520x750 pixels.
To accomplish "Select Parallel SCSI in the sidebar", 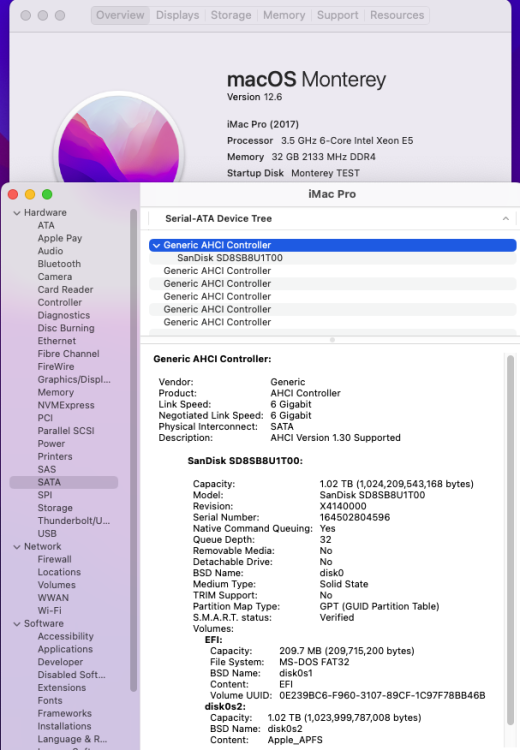I will click(66, 431).
